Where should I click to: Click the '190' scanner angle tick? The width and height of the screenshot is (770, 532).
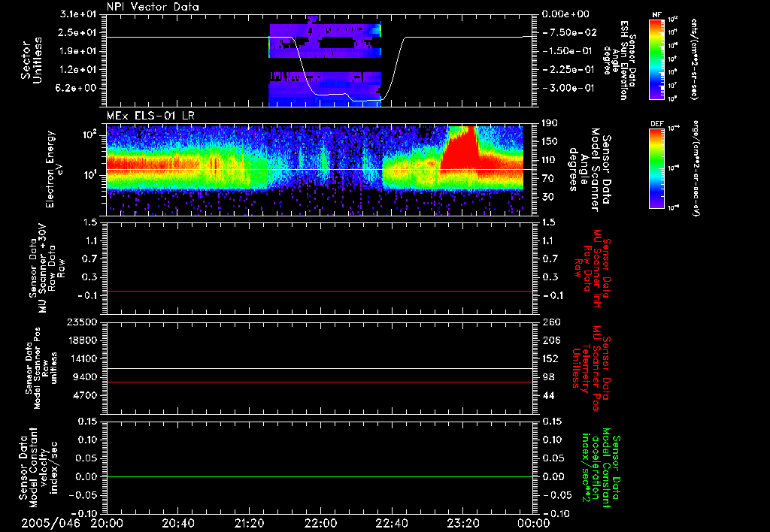[x=550, y=123]
